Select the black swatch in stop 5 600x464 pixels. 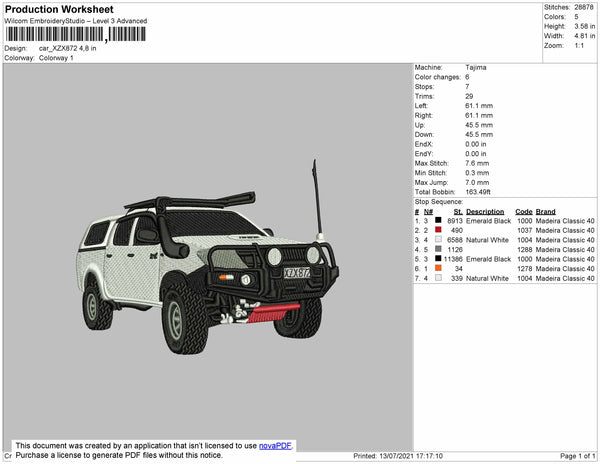tap(438, 259)
